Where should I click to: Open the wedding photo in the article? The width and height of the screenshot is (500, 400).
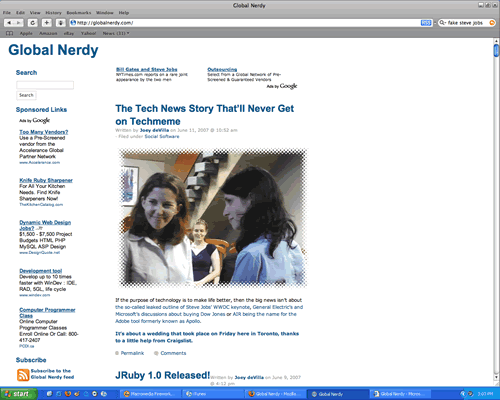click(x=213, y=218)
